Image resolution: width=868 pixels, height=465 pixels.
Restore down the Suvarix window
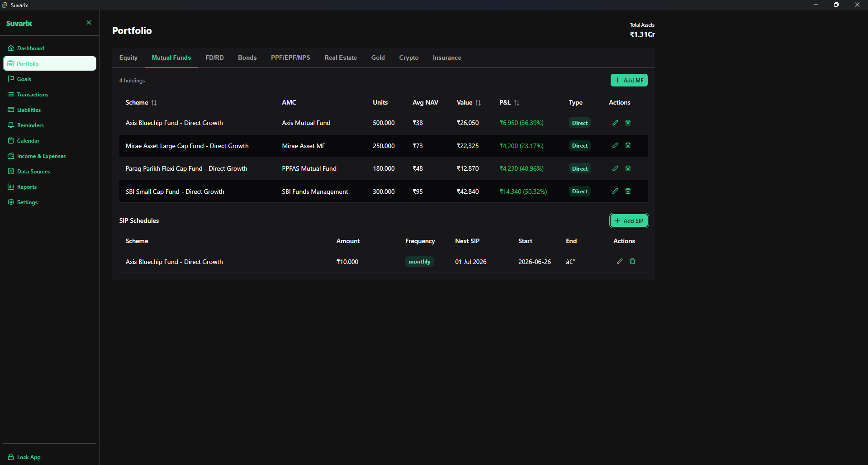click(836, 5)
